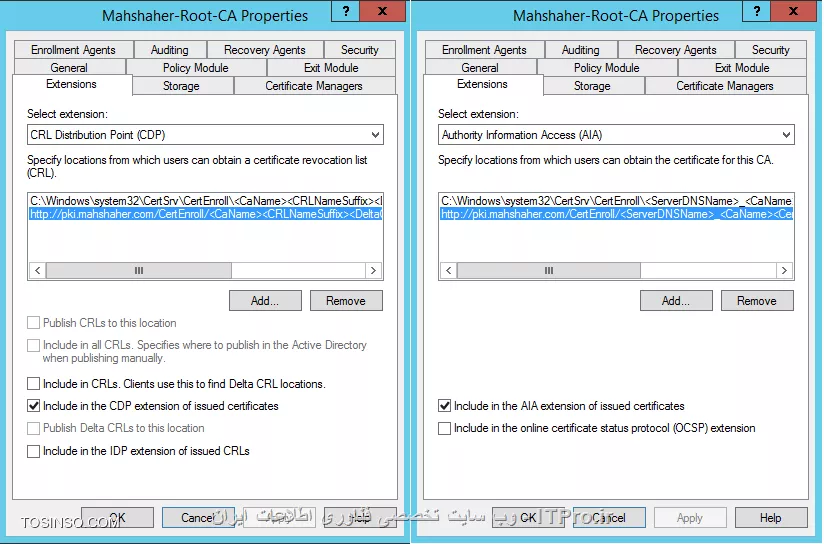Screen dimensions: 824x544
Task: Click Cancel in the right dialog
Action: [x=609, y=518]
